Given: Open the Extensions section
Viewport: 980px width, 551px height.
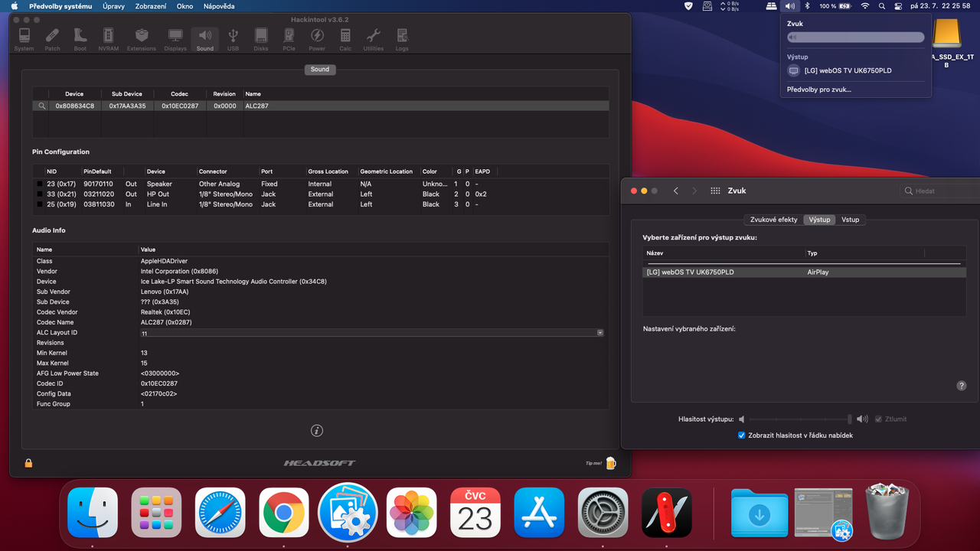Looking at the screenshot, I should coord(142,39).
